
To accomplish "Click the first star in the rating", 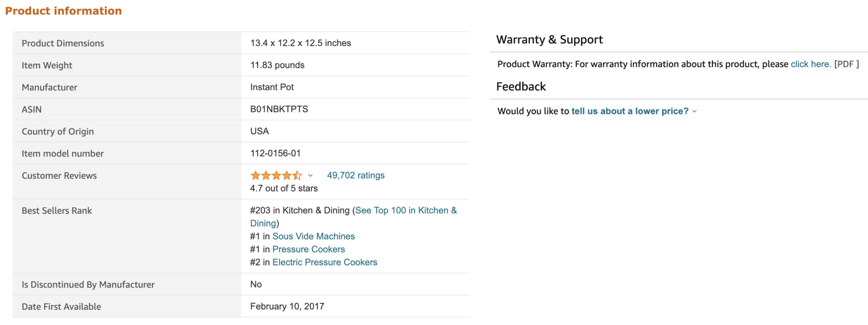I will tap(255, 175).
